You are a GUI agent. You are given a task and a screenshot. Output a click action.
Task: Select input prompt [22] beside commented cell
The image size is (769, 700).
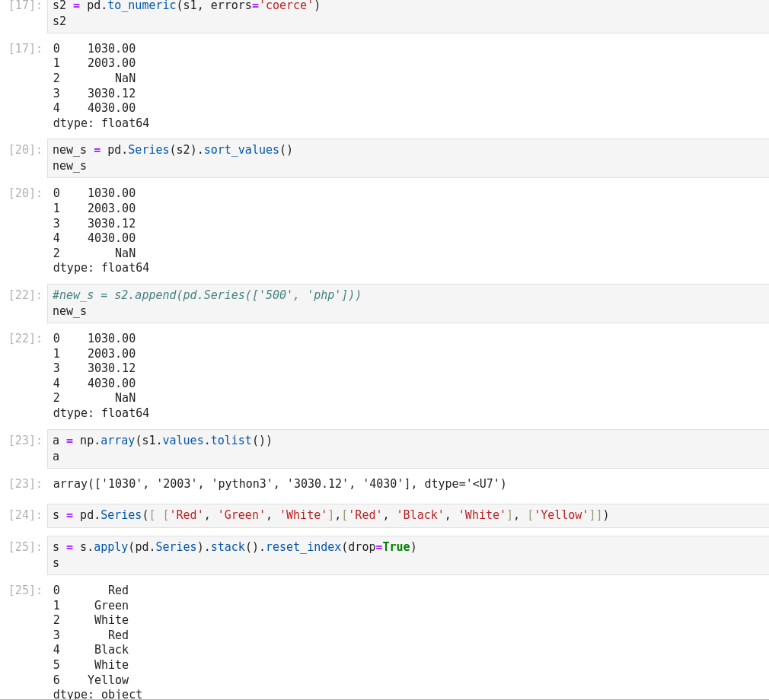tap(25, 295)
